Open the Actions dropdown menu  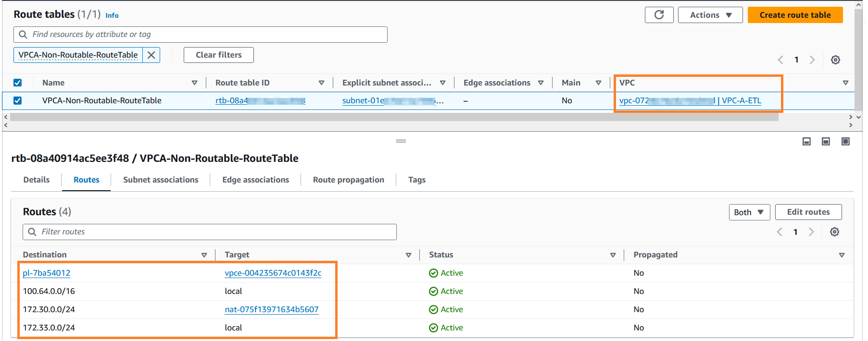710,15
